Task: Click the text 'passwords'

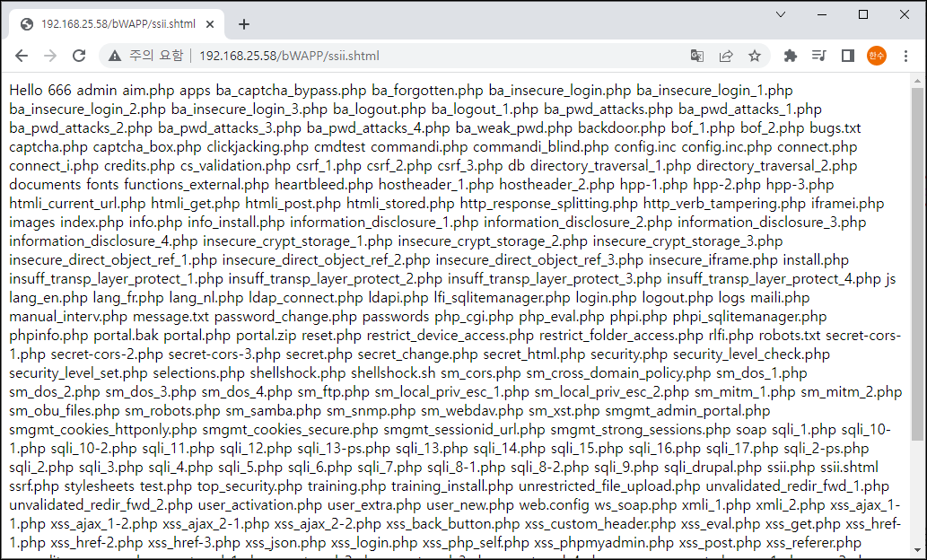Action: [x=396, y=317]
